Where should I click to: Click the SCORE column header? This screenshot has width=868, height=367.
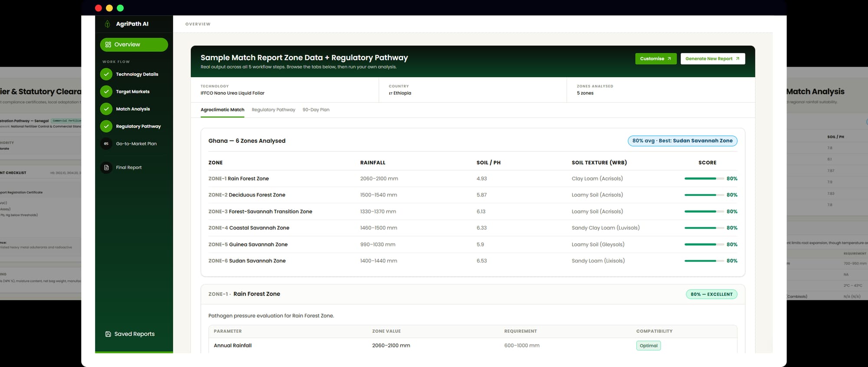[707, 163]
